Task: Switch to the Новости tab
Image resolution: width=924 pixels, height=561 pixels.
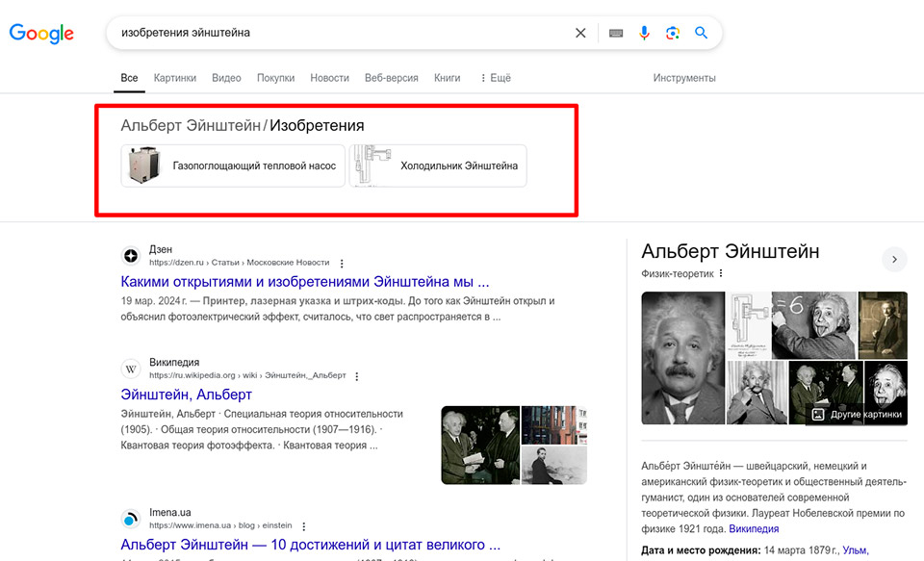Action: click(x=329, y=78)
